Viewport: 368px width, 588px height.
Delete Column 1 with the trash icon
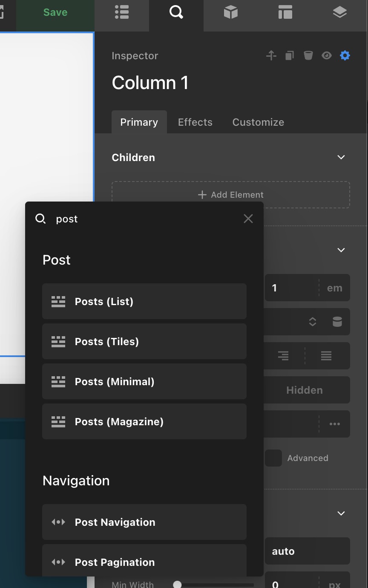click(x=308, y=55)
